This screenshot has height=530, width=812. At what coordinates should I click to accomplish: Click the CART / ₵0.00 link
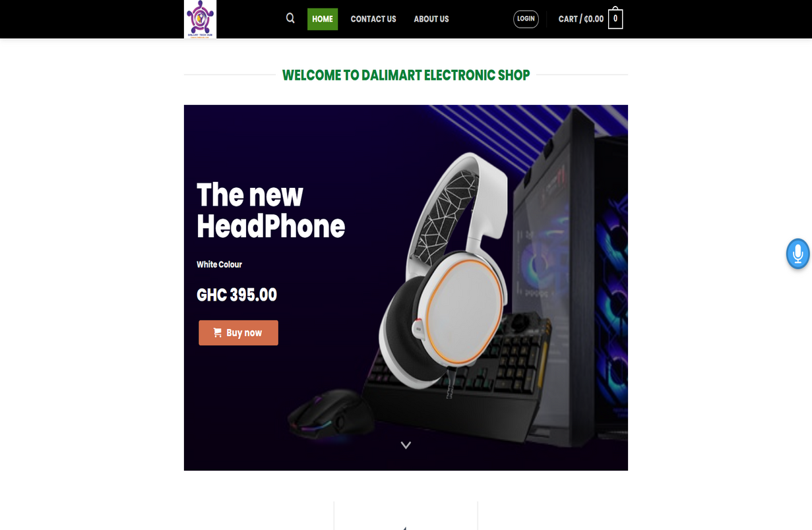pyautogui.click(x=581, y=19)
